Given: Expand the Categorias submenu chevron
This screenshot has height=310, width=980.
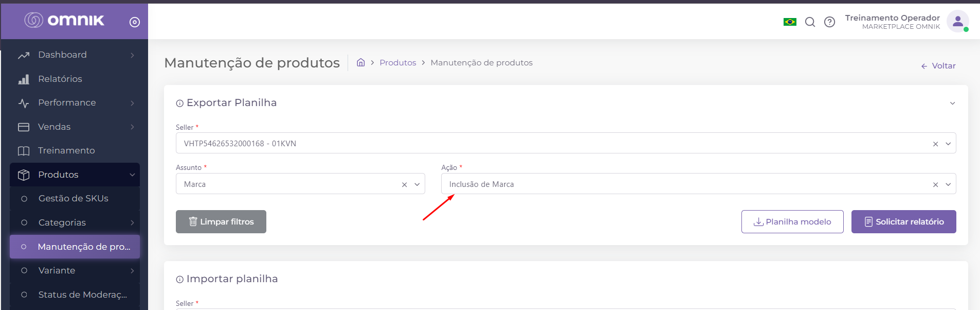Looking at the screenshot, I should [132, 223].
